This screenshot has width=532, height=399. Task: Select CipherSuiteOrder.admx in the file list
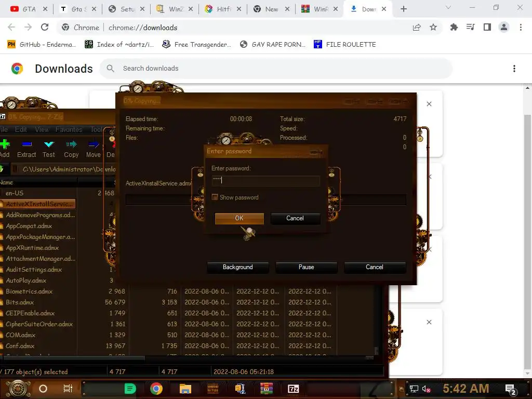coord(39,324)
